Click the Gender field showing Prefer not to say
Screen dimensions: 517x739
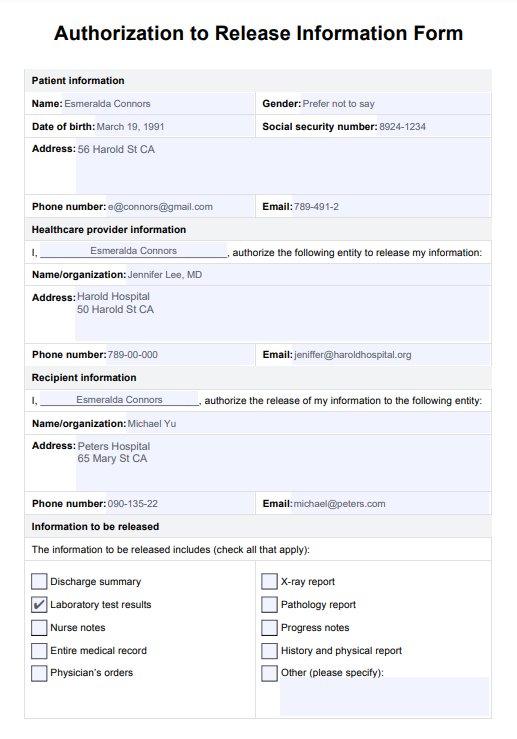click(x=395, y=104)
